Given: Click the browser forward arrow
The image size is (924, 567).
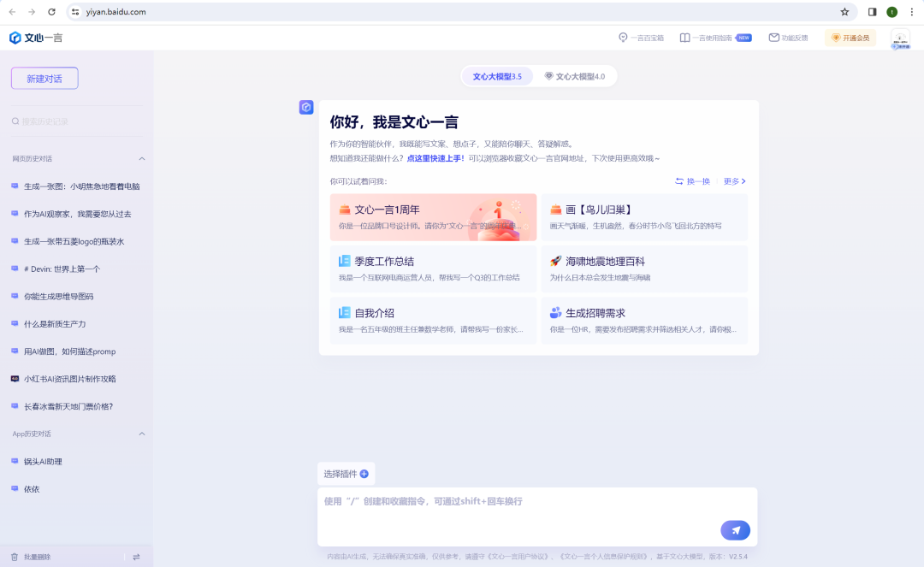Looking at the screenshot, I should (32, 12).
